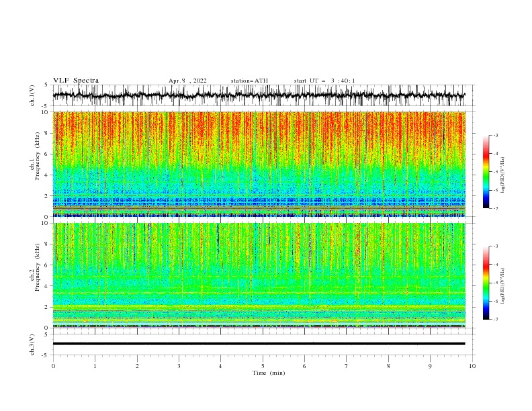Click the ch.2 color bar log(PSD) label
The width and height of the screenshot is (532, 411).
point(503,285)
